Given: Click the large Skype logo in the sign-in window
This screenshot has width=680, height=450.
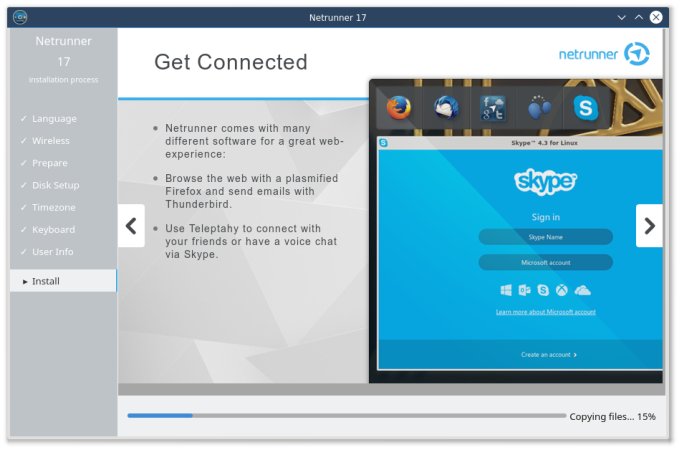Looking at the screenshot, I should click(546, 181).
